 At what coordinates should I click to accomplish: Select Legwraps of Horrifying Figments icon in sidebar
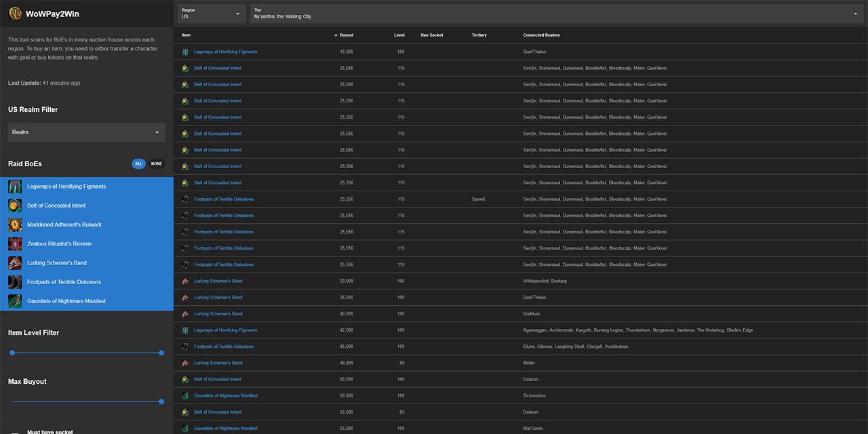15,186
